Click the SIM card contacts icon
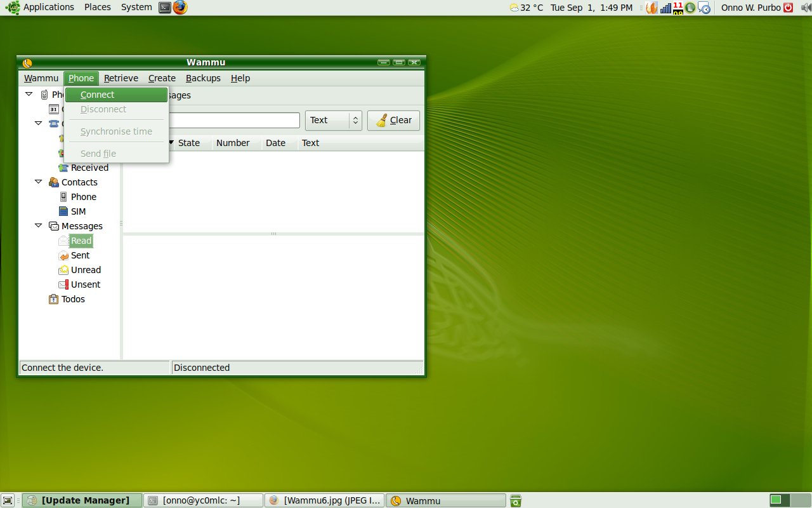Screen dimensions: 812x508 63,211
